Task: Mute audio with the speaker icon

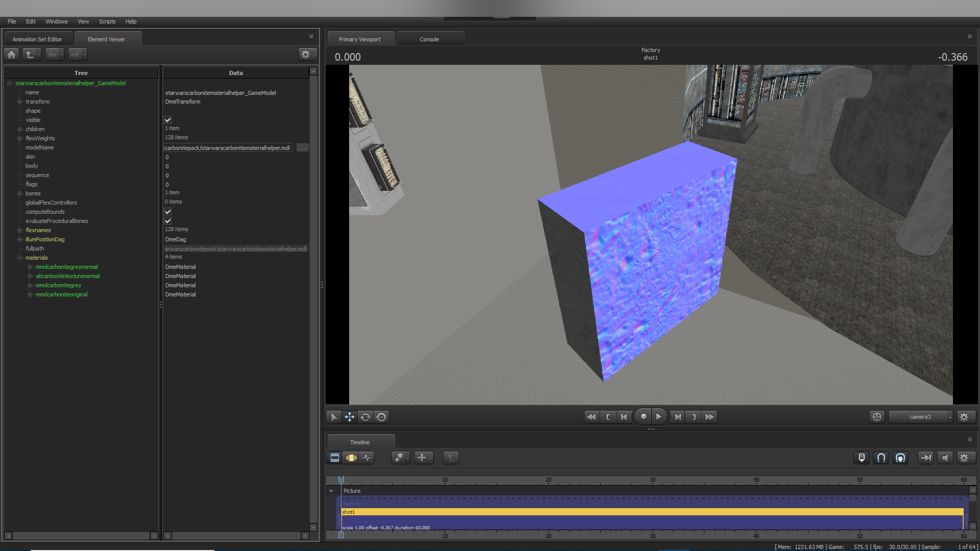Action: click(x=945, y=458)
